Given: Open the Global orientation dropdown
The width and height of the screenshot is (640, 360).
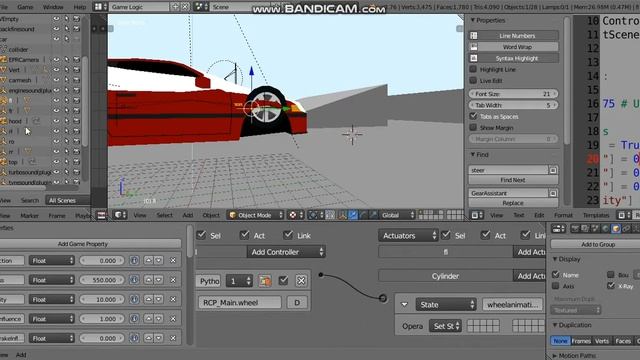Looking at the screenshot, I should pyautogui.click(x=397, y=215).
